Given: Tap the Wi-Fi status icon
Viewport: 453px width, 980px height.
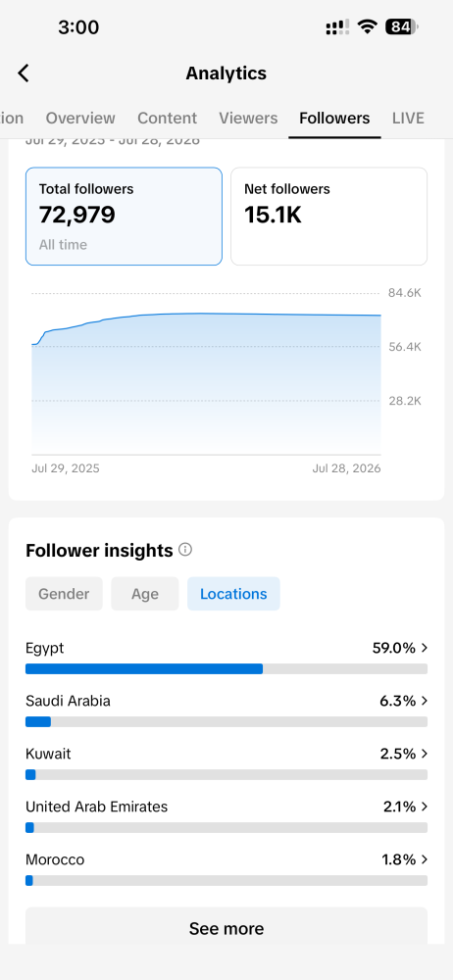Looking at the screenshot, I should pyautogui.click(x=368, y=26).
